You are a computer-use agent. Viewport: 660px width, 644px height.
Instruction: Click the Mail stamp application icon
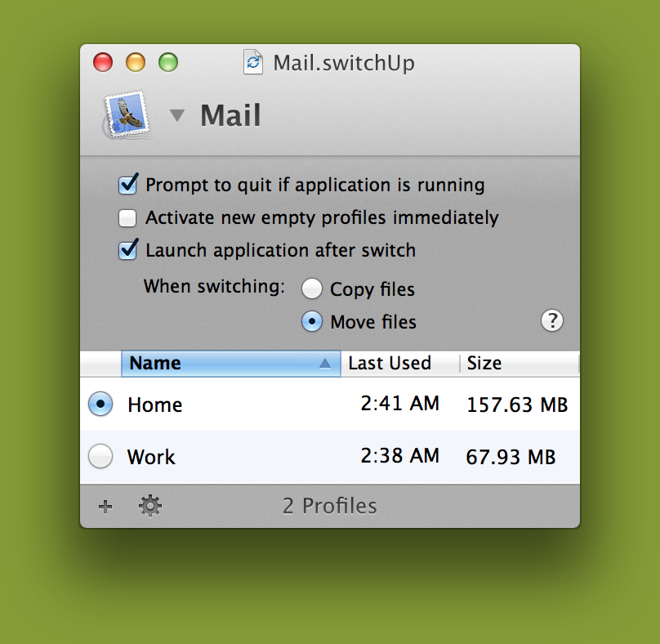[127, 116]
